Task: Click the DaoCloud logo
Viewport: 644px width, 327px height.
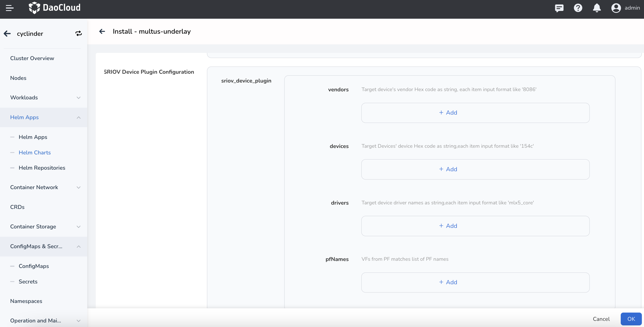Action: click(x=55, y=8)
